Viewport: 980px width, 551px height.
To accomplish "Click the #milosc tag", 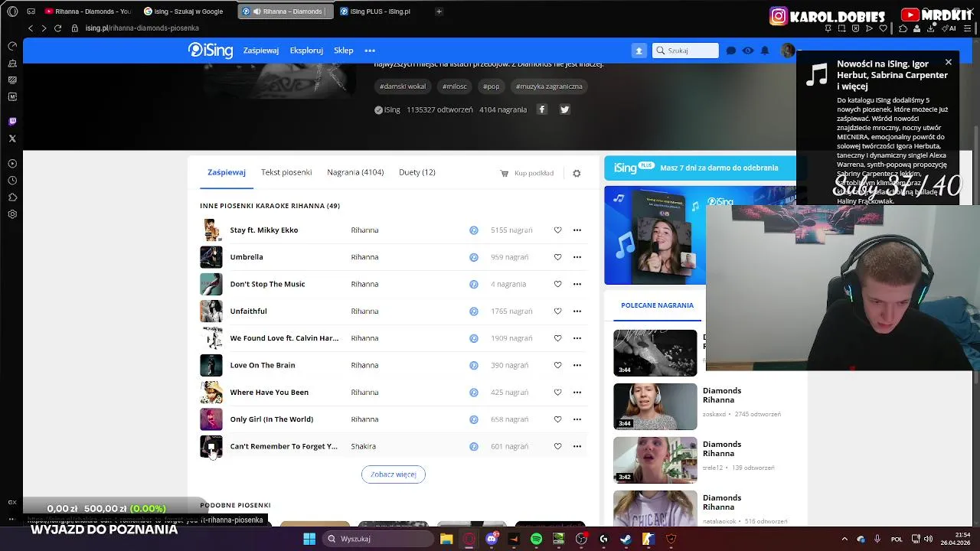I will [455, 86].
